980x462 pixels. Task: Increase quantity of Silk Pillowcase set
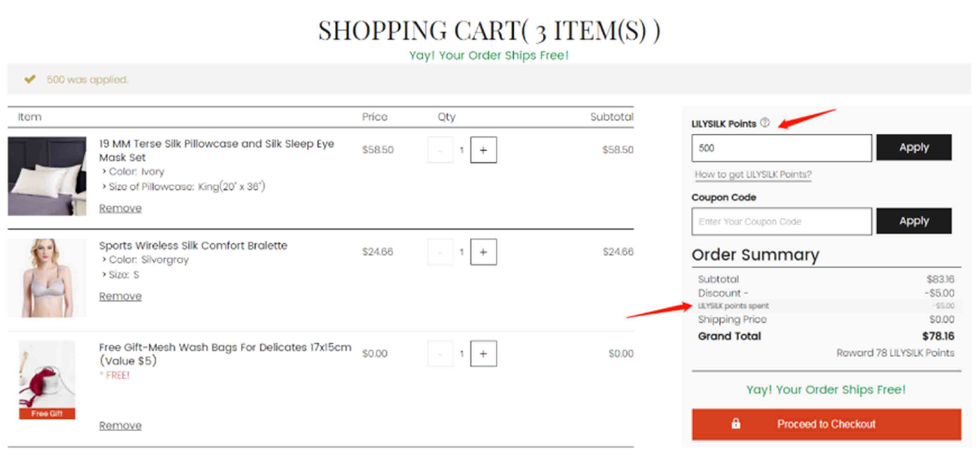[484, 150]
